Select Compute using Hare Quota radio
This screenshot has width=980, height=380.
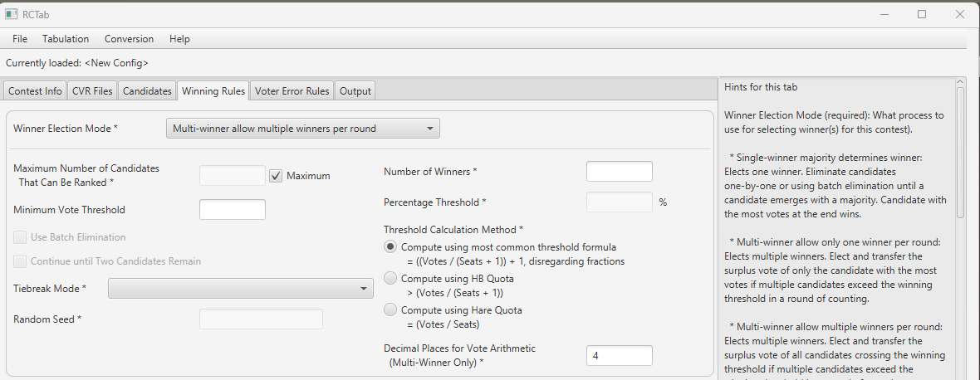click(x=390, y=309)
